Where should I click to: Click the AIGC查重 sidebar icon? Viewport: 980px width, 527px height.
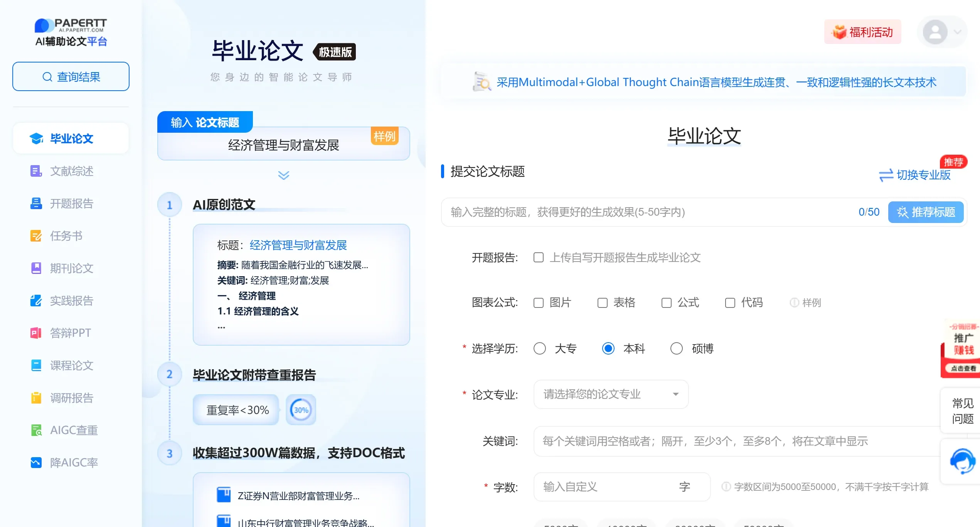36,430
